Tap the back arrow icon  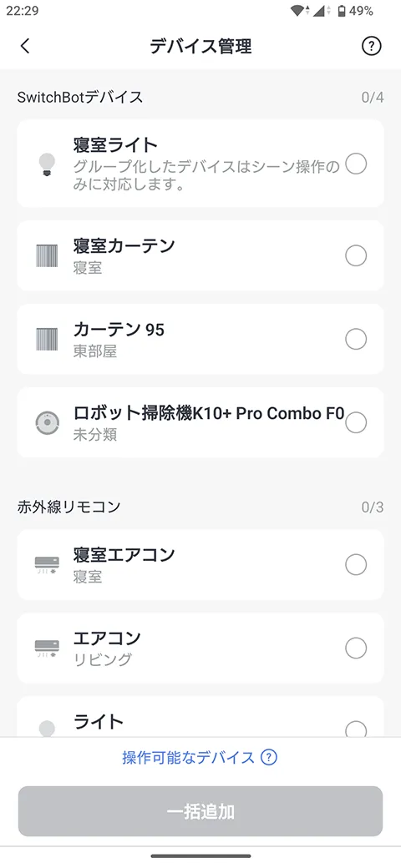tap(25, 47)
